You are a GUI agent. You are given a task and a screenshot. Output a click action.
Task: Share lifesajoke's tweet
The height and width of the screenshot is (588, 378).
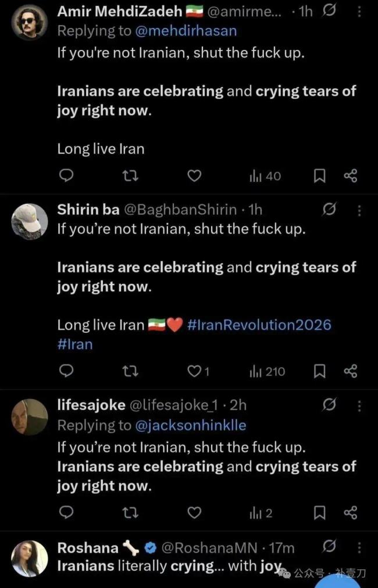(350, 512)
